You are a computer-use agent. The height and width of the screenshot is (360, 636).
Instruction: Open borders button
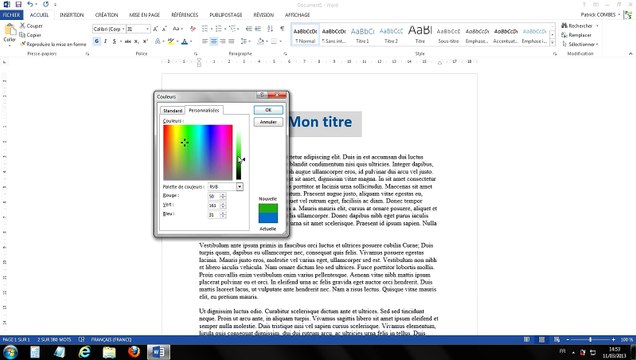point(274,41)
